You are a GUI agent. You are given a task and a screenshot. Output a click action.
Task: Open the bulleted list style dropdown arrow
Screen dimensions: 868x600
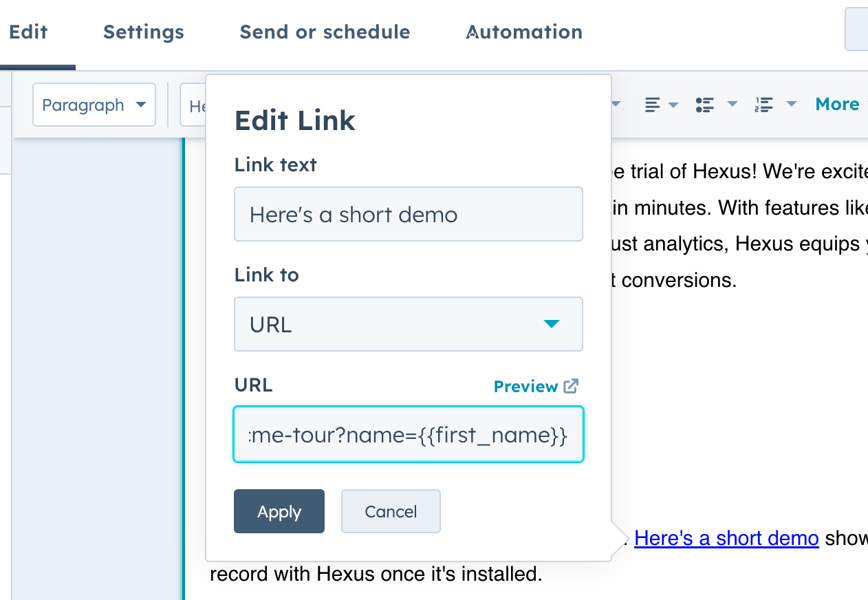pyautogui.click(x=731, y=104)
